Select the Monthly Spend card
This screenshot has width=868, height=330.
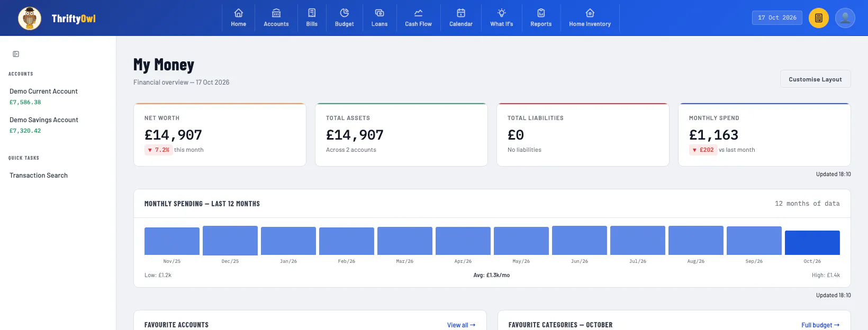tap(764, 135)
